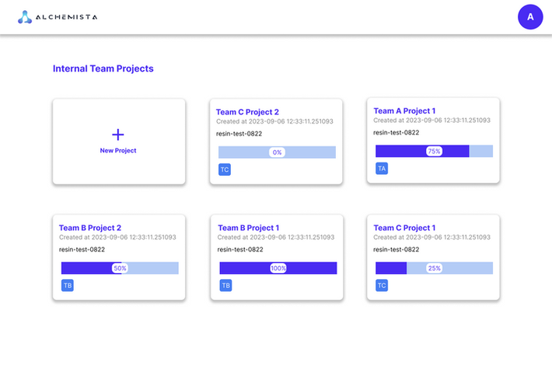Open Team C Project 2 title link
Screen dimensions: 552x392
coord(247,112)
